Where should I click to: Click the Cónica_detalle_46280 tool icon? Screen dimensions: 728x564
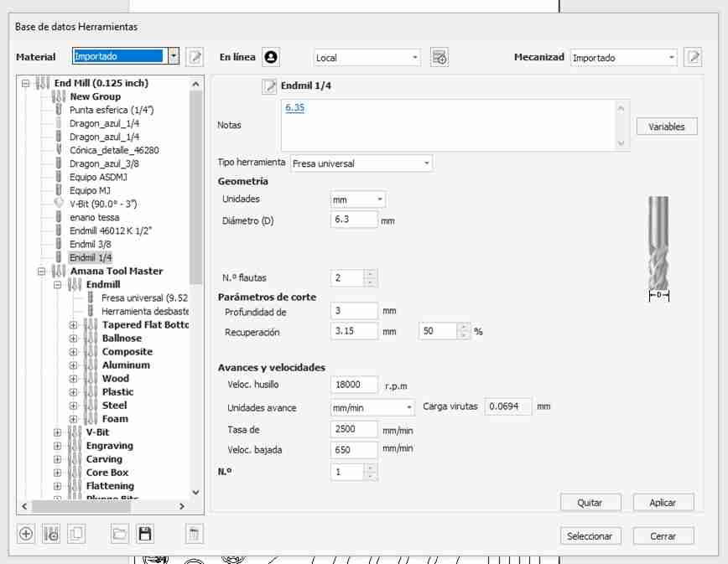pos(59,149)
